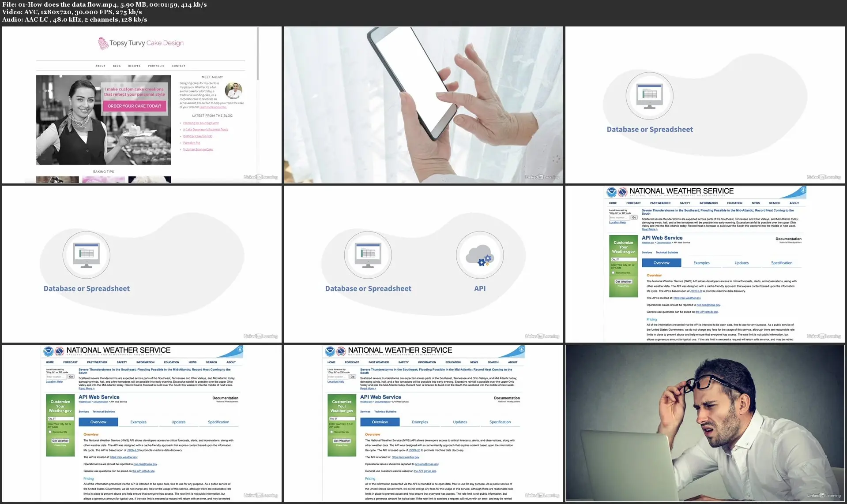Viewport: 847px width, 504px height.
Task: Open Specification tab in bottom-left NWS frame
Action: [x=218, y=422]
